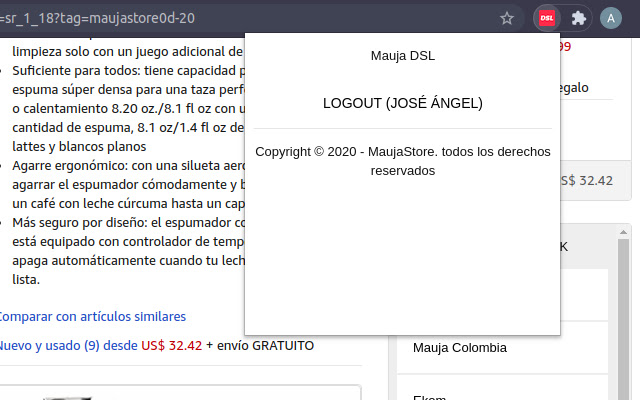Click the 'Agarre ergonómico' bullet text
The image size is (640, 400).
[128, 184]
